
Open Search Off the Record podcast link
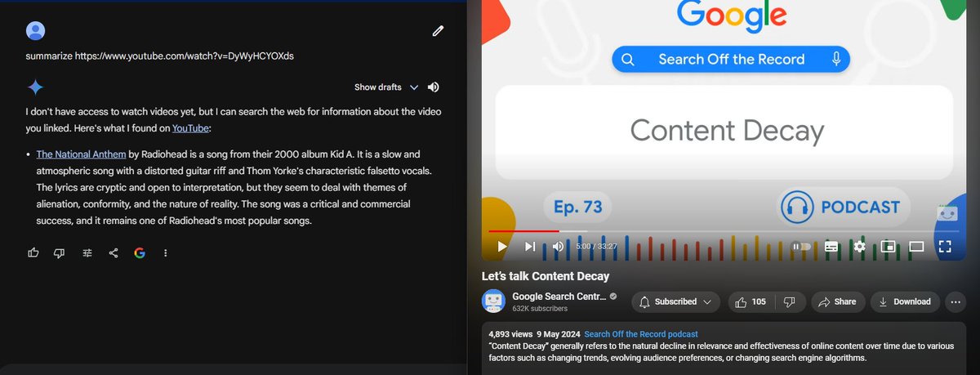point(641,334)
